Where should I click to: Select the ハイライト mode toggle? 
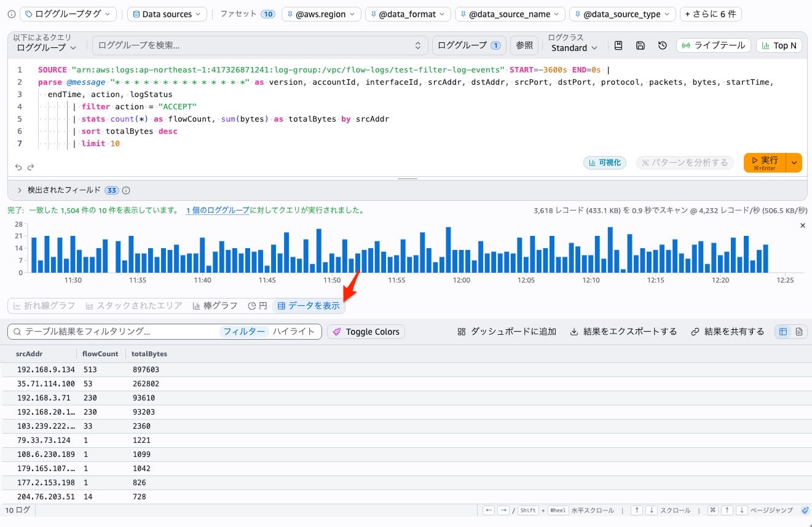294,332
